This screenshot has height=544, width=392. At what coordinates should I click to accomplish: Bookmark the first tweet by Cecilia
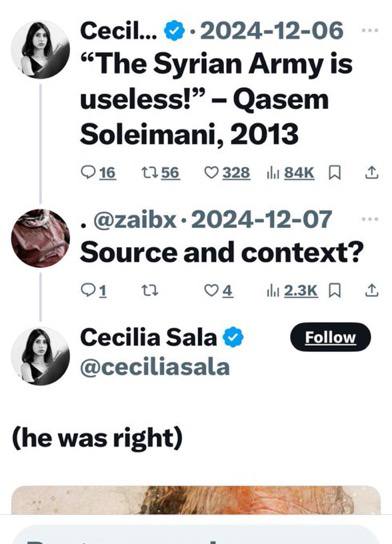335,172
